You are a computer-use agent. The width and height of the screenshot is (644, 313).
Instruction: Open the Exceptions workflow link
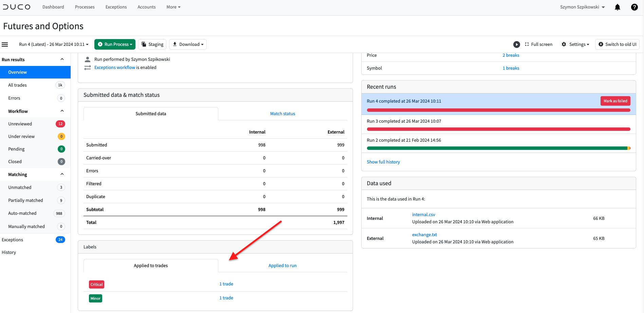115,68
